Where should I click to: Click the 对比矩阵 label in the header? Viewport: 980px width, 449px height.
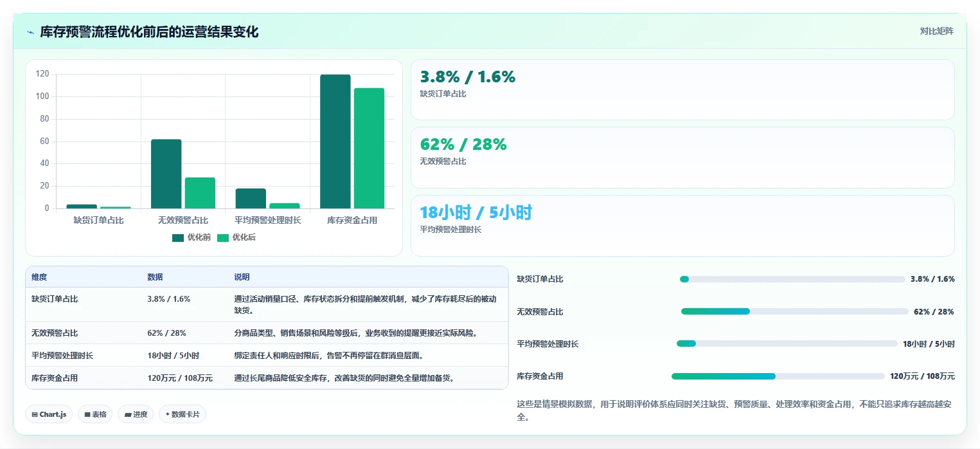click(x=936, y=31)
